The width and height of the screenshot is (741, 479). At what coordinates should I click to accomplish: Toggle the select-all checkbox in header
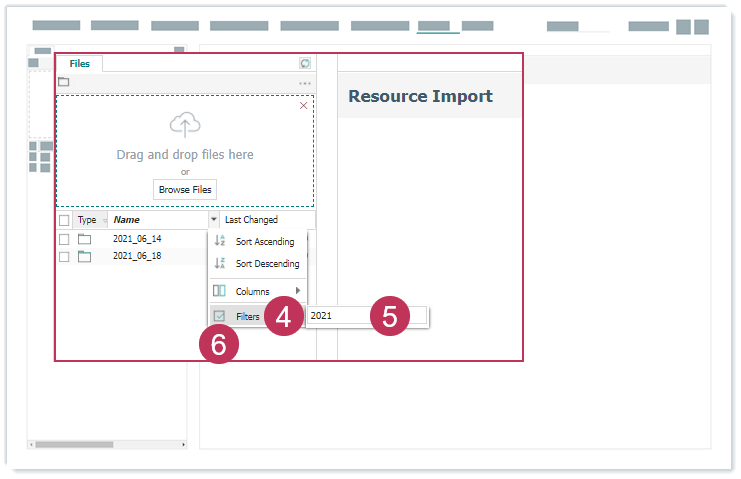64,220
